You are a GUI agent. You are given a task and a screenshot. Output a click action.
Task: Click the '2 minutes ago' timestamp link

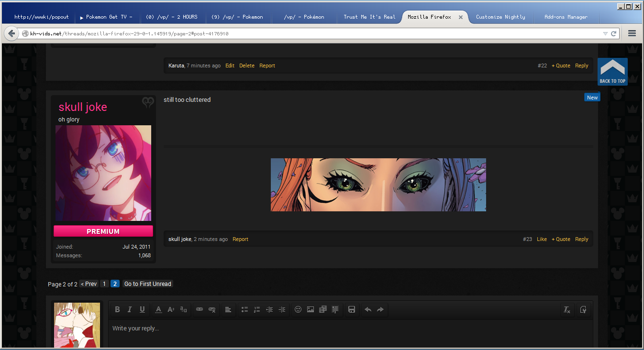211,239
